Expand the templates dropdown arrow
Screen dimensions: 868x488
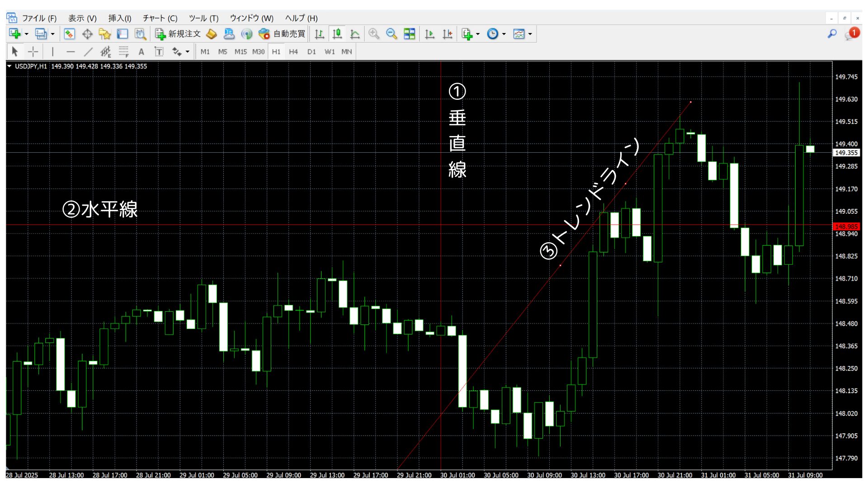530,34
